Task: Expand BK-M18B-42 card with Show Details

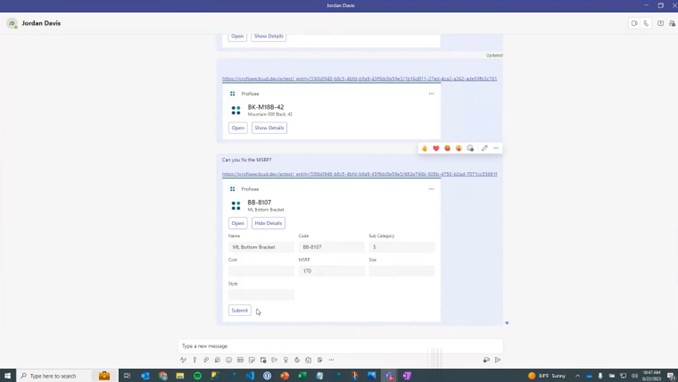Action: (269, 128)
